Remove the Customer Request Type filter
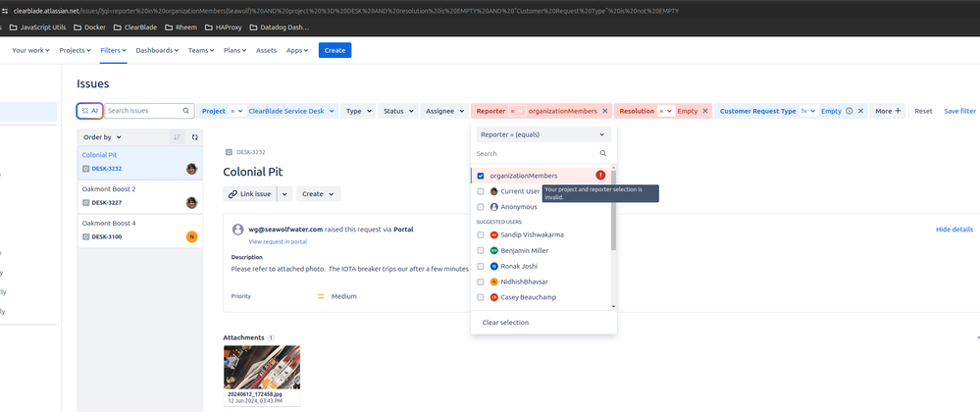This screenshot has width=980, height=412. point(860,111)
